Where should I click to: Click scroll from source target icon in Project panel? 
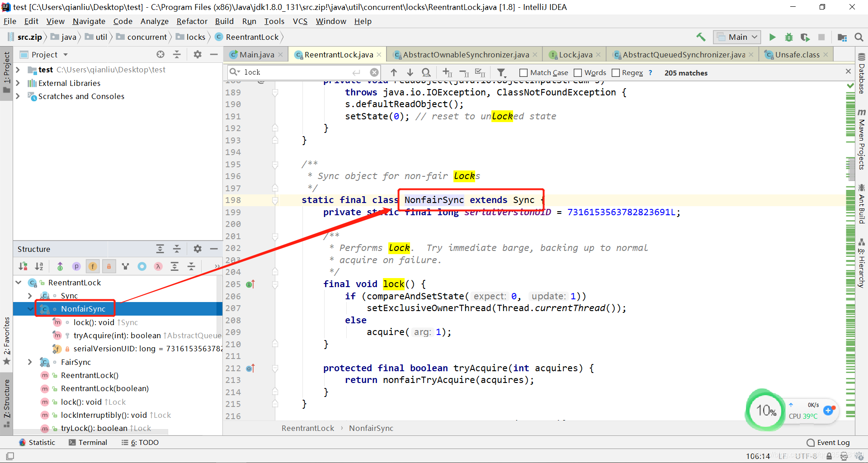160,54
